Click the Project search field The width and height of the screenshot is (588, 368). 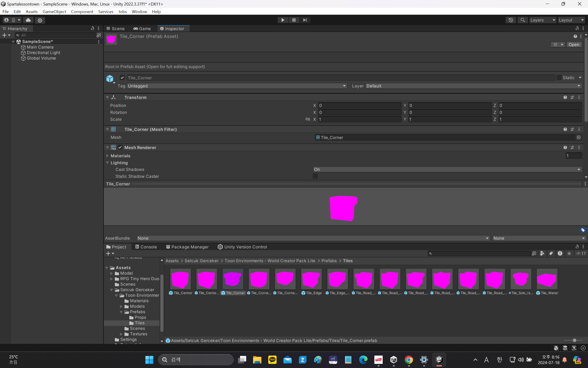[x=480, y=254]
